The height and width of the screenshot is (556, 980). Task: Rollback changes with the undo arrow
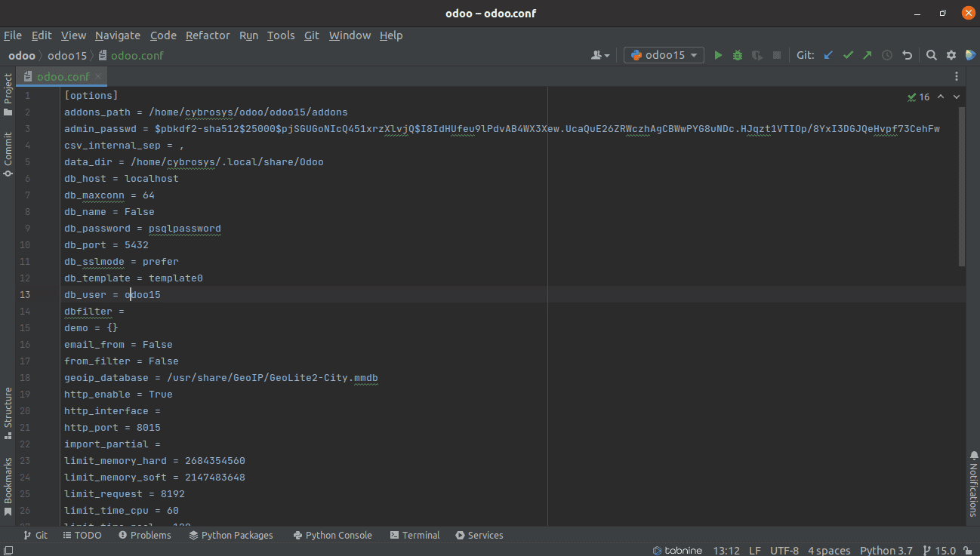pos(908,55)
